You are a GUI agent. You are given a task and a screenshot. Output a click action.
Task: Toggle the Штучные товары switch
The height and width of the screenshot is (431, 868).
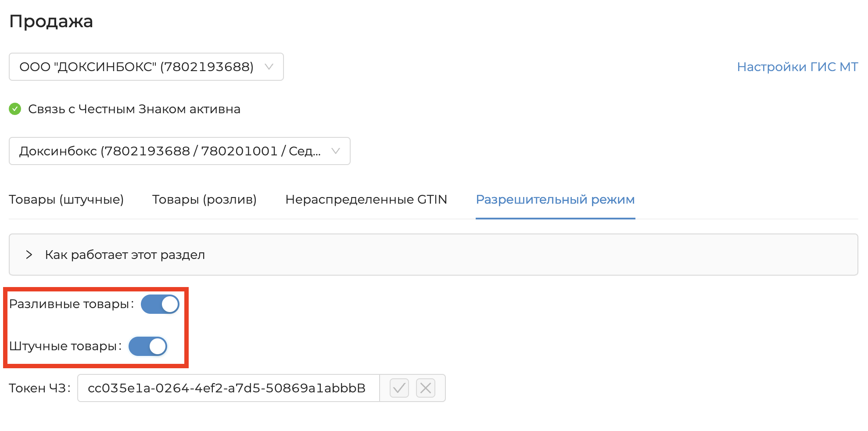[147, 346]
